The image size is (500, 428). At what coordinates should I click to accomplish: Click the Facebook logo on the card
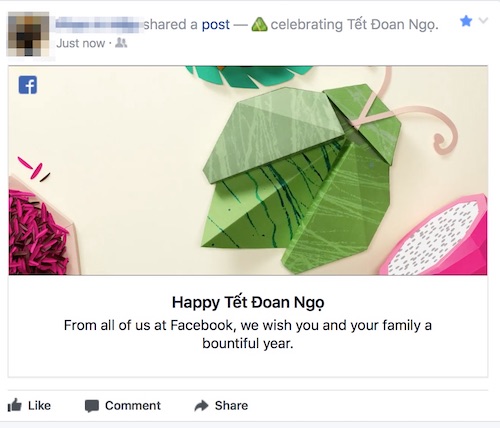point(28,85)
